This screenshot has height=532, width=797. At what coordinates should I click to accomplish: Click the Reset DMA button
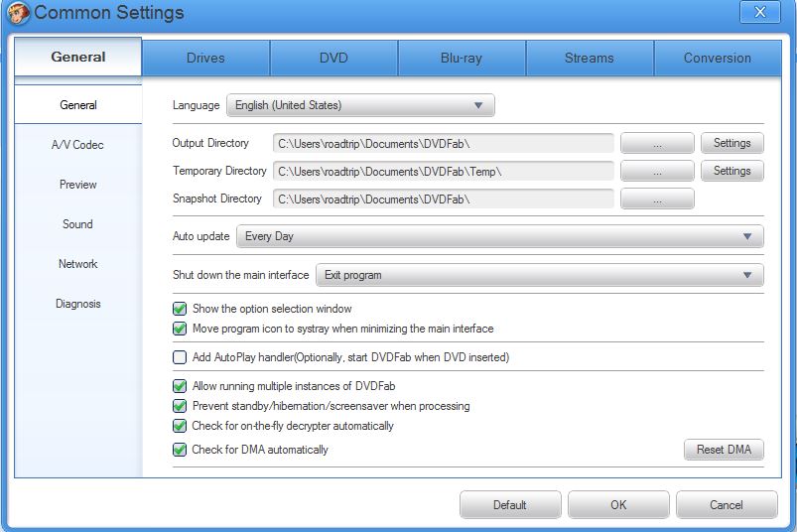pos(724,450)
